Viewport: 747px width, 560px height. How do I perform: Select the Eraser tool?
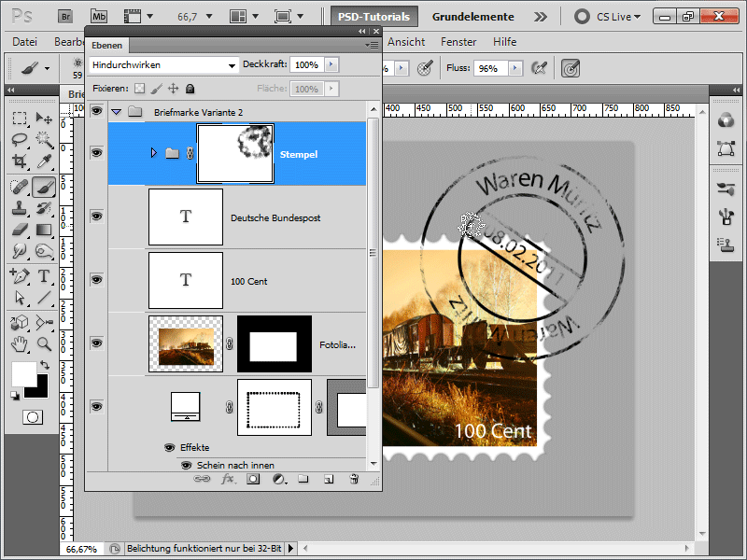pyautogui.click(x=19, y=230)
